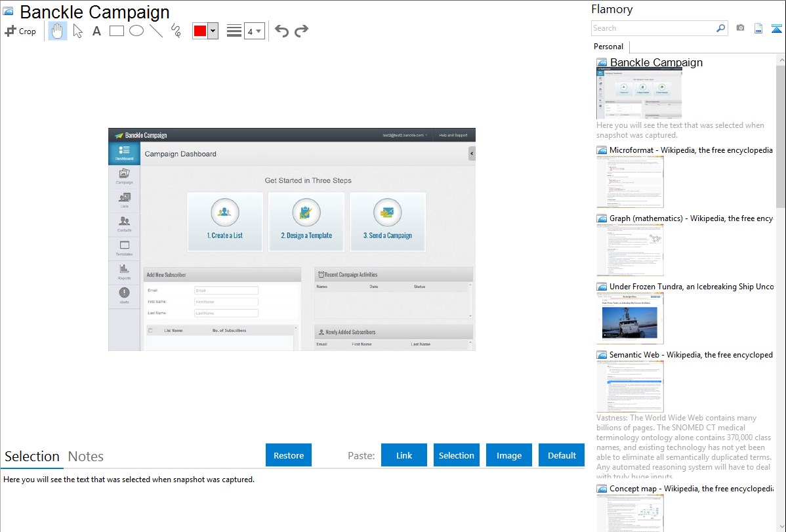
Task: Open the color picker dropdown arrow
Action: coord(213,31)
